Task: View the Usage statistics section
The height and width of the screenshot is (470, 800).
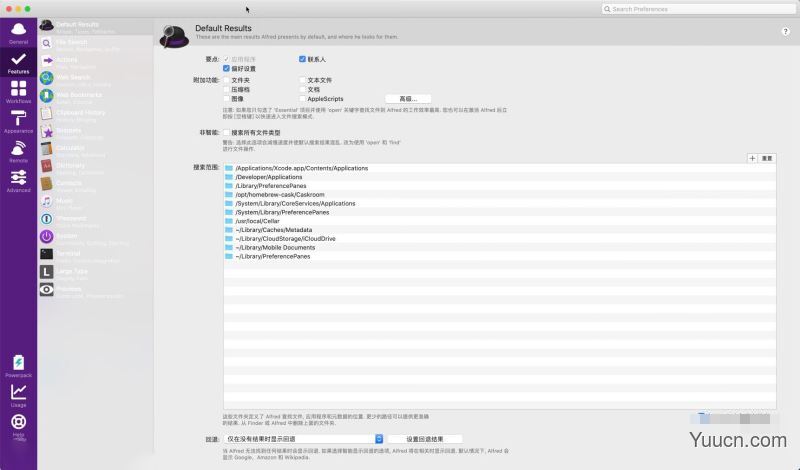Action: coord(18,395)
